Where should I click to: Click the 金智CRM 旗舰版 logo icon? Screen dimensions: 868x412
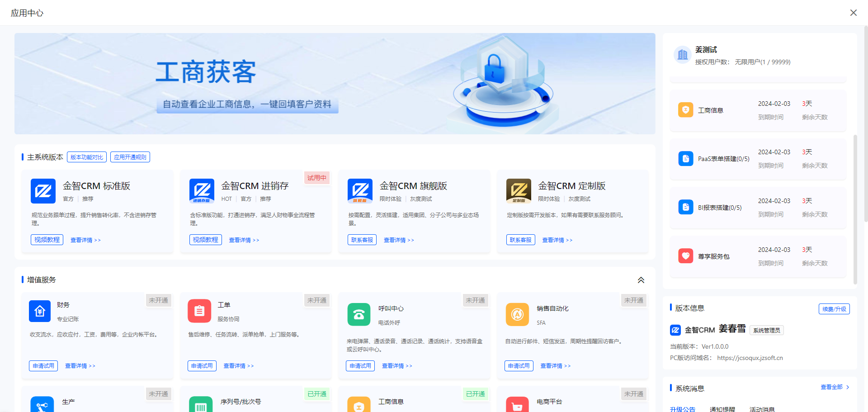360,191
